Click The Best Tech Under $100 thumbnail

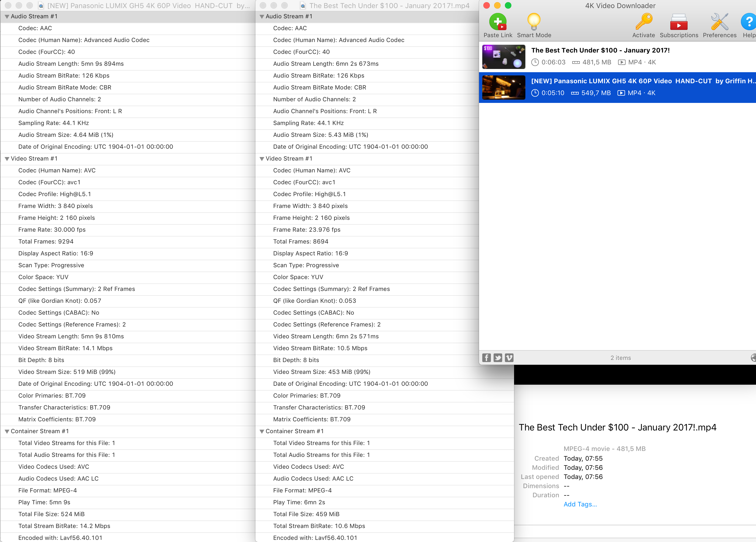(504, 57)
